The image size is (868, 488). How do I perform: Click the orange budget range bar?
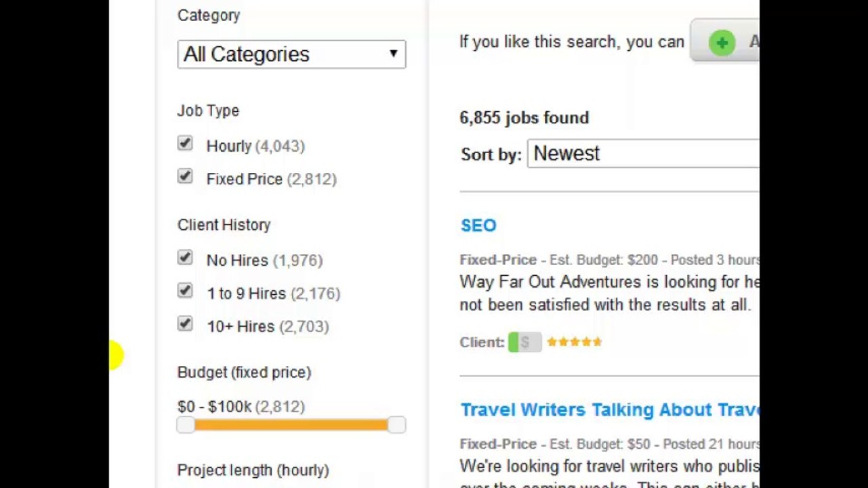pyautogui.click(x=291, y=425)
